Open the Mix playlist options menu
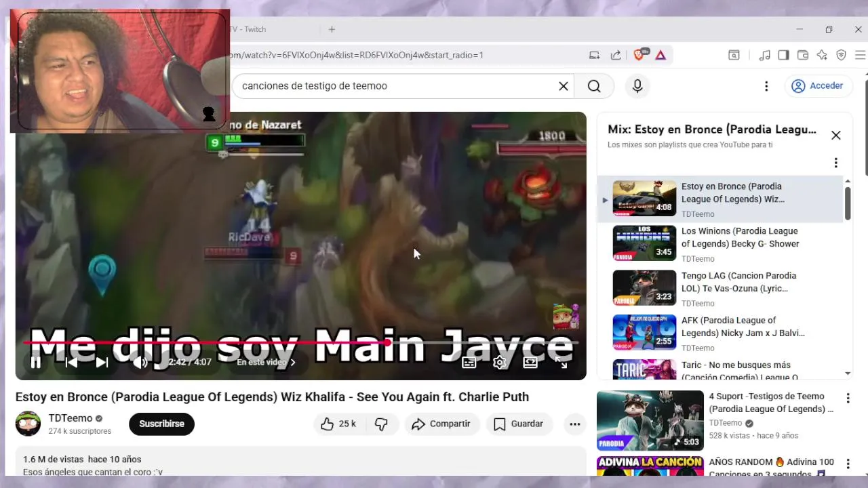The width and height of the screenshot is (868, 488). click(x=836, y=163)
